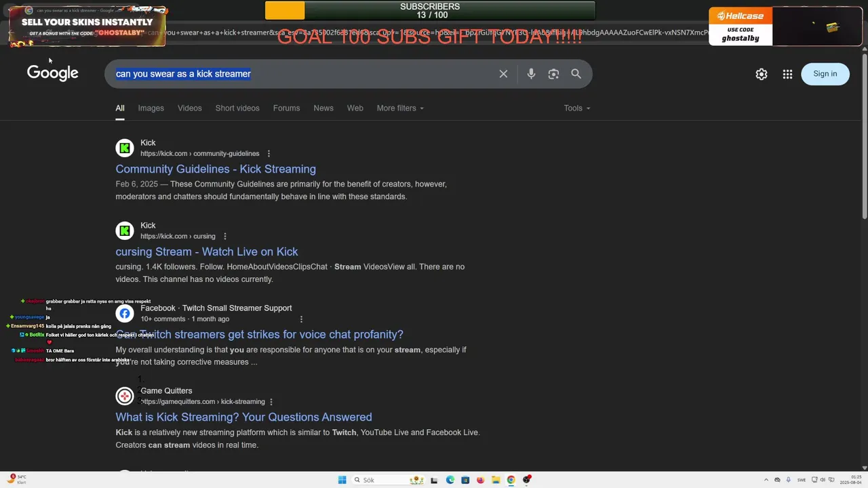This screenshot has width=868, height=488.
Task: Open Google quick settings gear icon
Action: [x=762, y=74]
